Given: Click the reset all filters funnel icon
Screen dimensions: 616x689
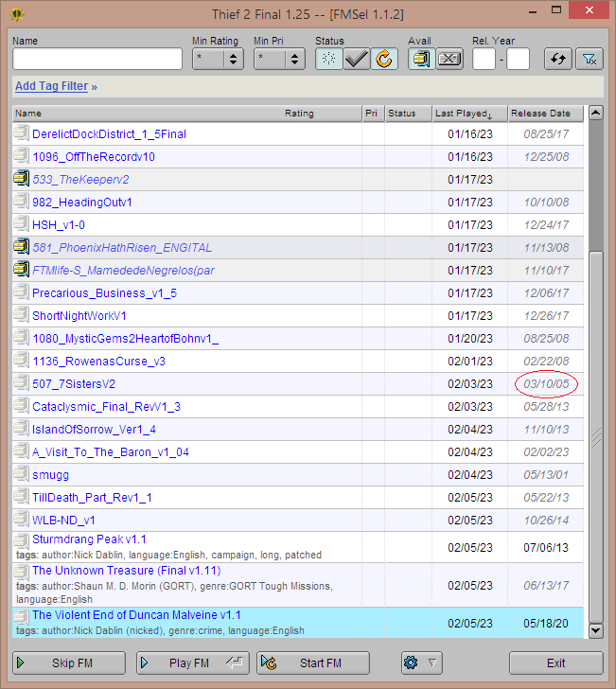Looking at the screenshot, I should [x=590, y=59].
